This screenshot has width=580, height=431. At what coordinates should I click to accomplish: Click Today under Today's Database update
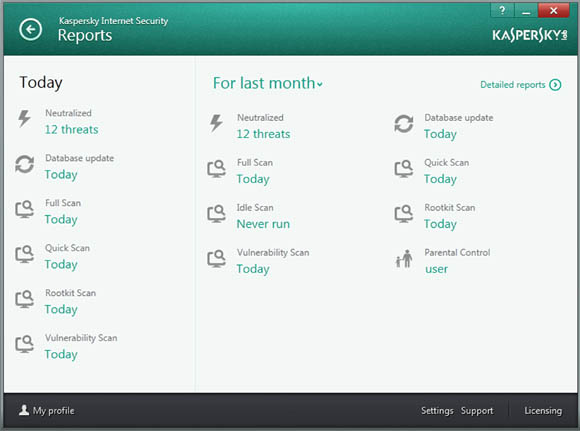61,175
